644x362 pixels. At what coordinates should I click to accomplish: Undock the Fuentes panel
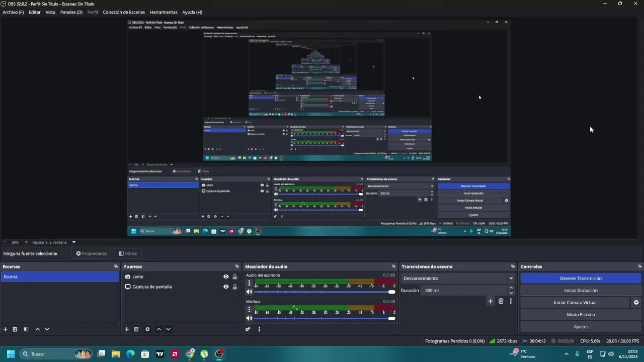[x=237, y=266]
